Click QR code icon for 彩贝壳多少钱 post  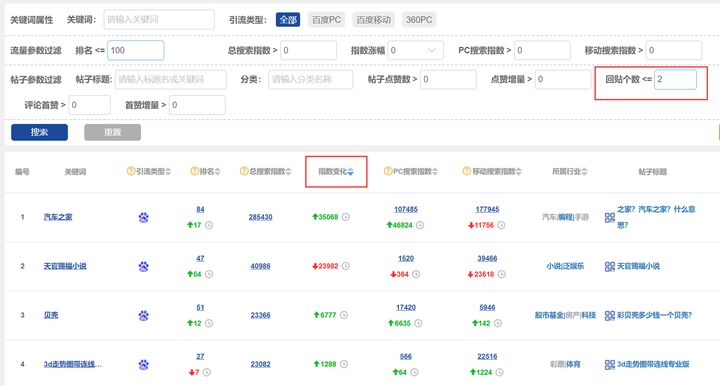pos(609,315)
